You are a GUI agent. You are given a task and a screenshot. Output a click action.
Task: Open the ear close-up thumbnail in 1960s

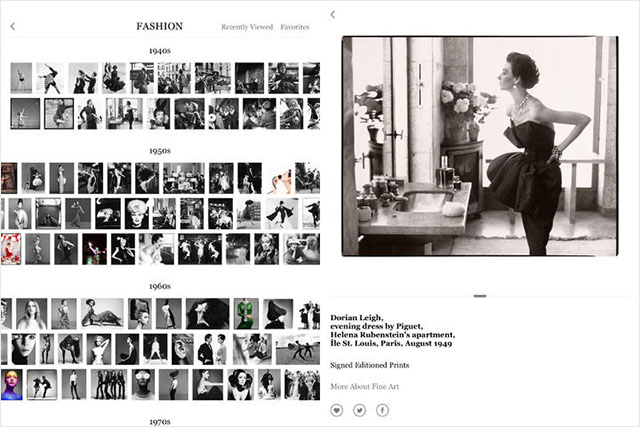coord(182,349)
